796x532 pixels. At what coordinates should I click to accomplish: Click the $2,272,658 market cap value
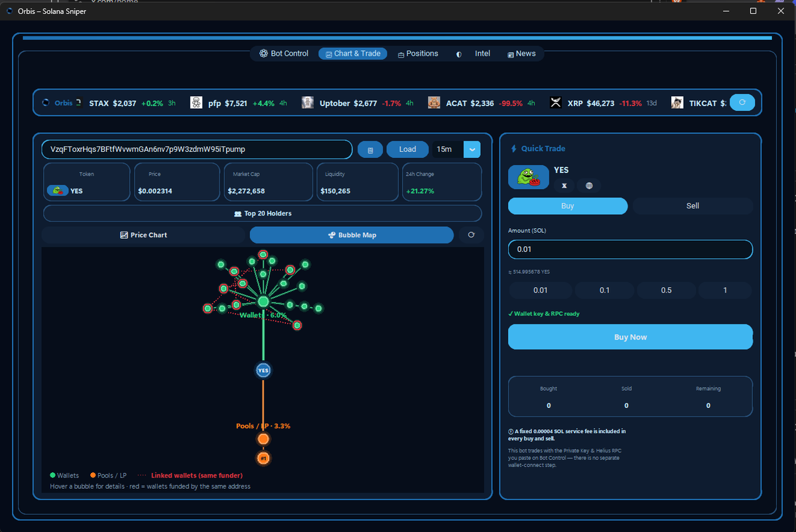[246, 191]
